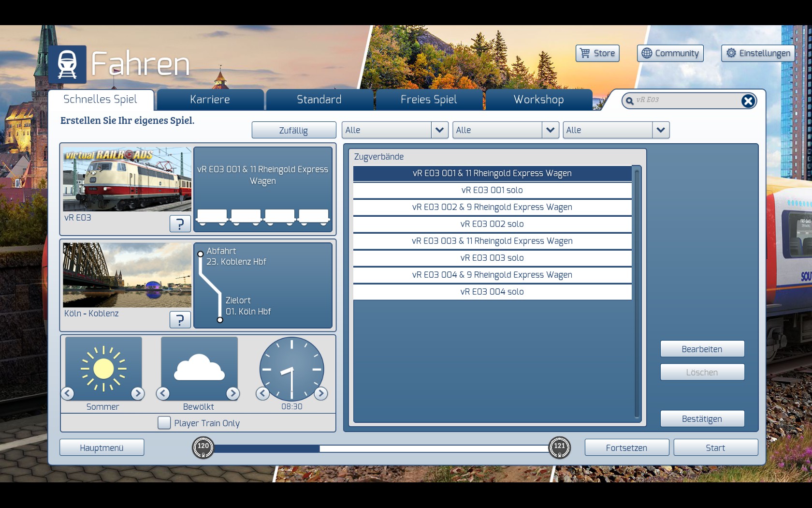
Task: Switch to the Karriere tab
Action: (210, 100)
